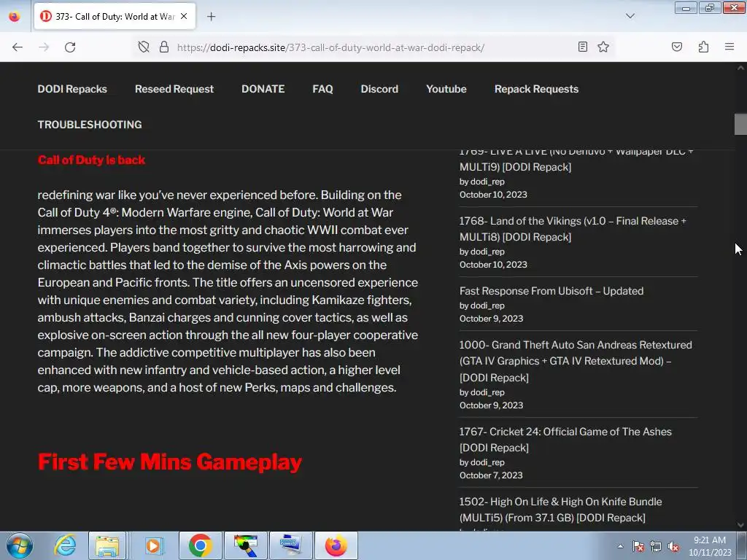Open the FAQ menu item
Viewport: 747px width, 560px height.
322,89
